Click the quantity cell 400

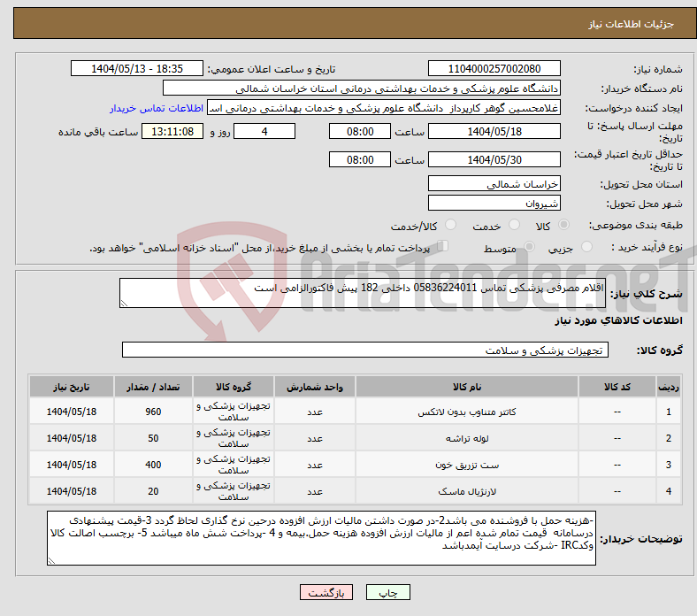point(153,465)
